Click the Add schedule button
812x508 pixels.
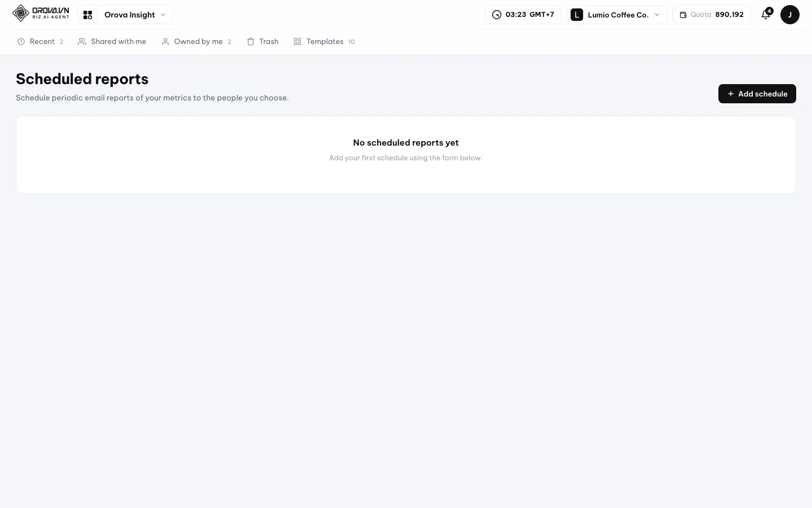[757, 94]
